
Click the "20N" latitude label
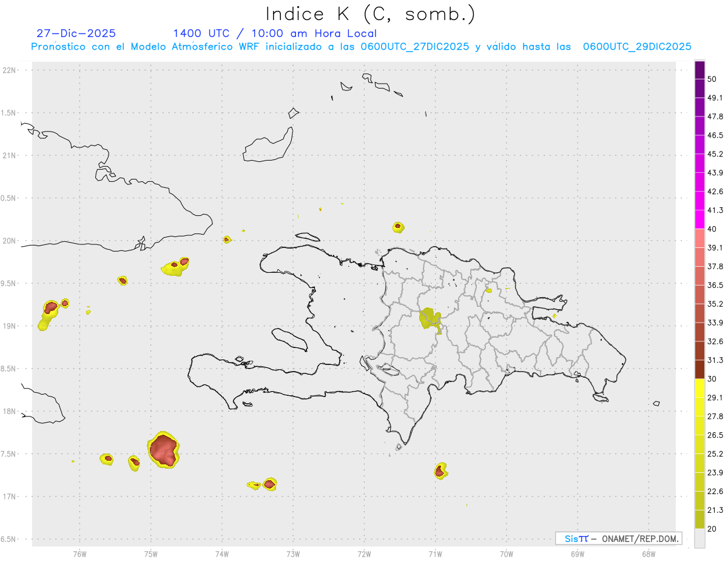[x=10, y=241]
